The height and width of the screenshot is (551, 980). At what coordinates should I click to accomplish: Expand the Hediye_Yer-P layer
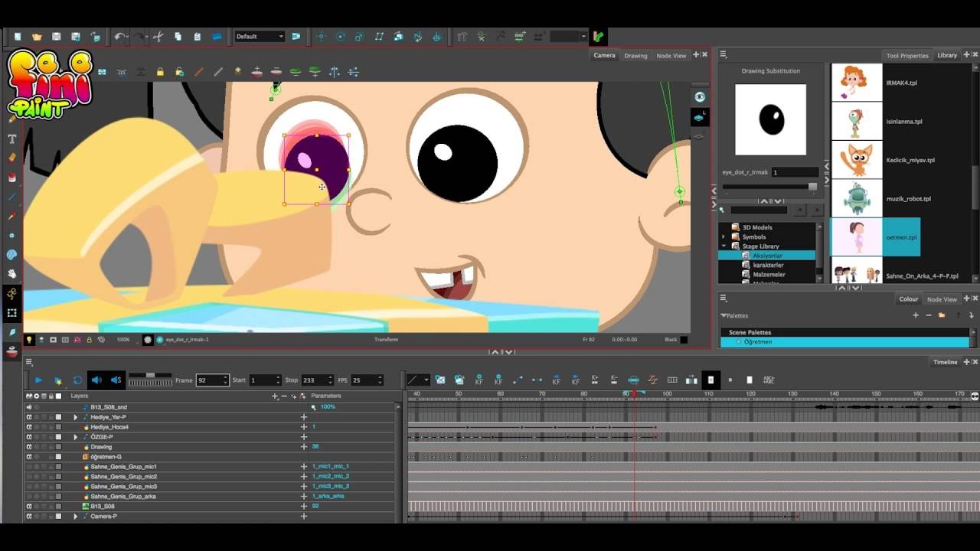coord(75,417)
